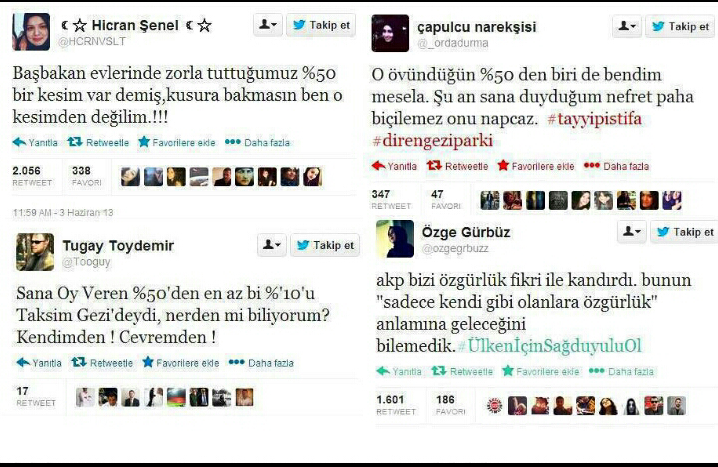The width and height of the screenshot is (718, 467).
Task: Follow Hicran Şenel with Takip et
Action: 321,25
